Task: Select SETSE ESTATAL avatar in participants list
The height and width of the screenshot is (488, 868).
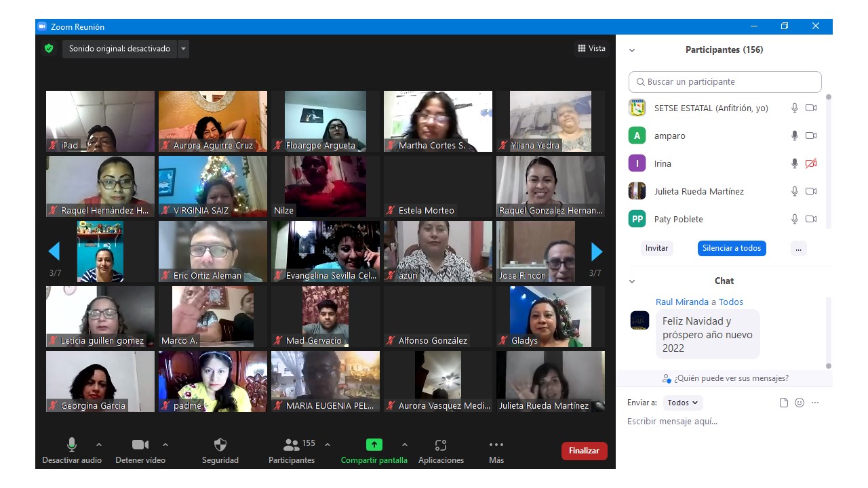Action: pyautogui.click(x=637, y=108)
